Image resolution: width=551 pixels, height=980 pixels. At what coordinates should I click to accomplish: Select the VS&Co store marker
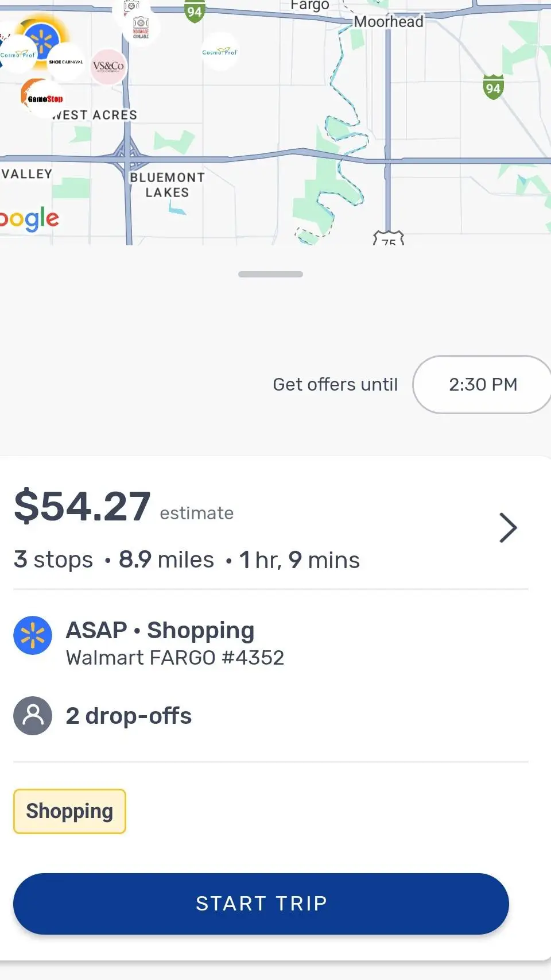(x=108, y=67)
